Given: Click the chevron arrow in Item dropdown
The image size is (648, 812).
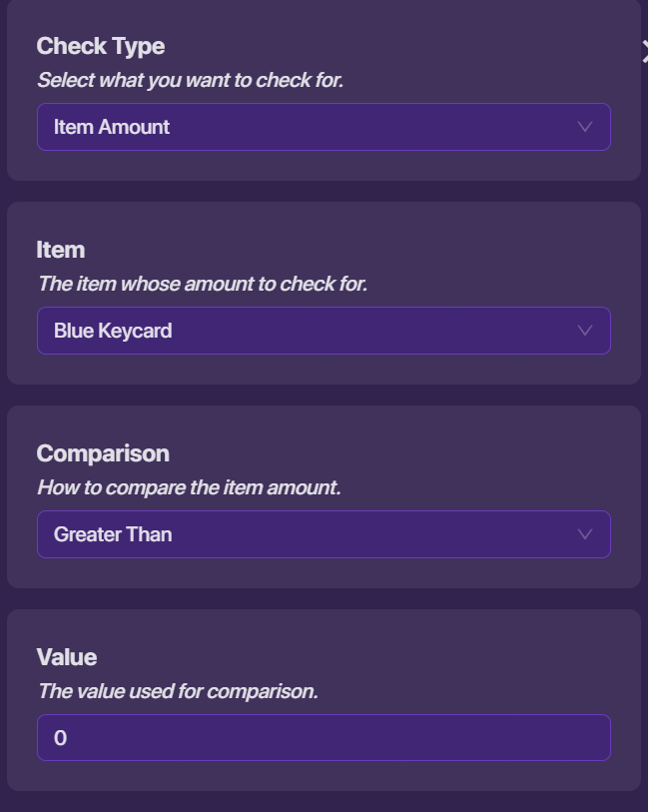Looking at the screenshot, I should (585, 331).
